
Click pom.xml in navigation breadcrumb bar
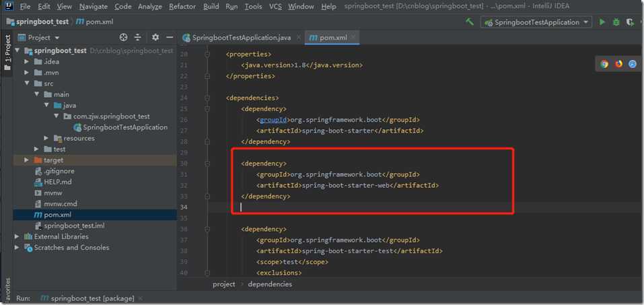click(94, 22)
